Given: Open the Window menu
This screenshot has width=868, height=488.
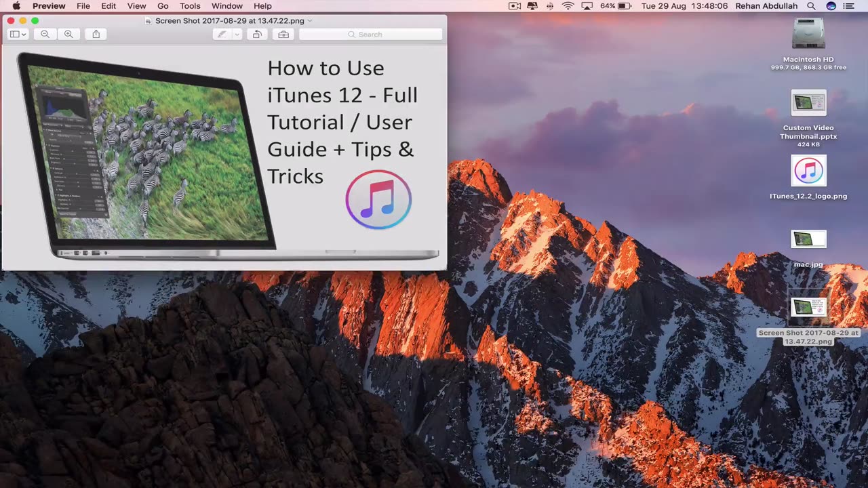Looking at the screenshot, I should pyautogui.click(x=226, y=6).
